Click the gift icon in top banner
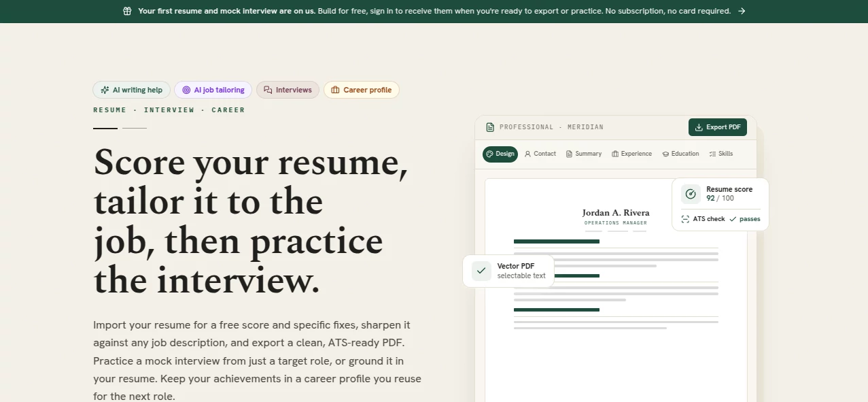Image resolution: width=868 pixels, height=402 pixels. coord(127,11)
